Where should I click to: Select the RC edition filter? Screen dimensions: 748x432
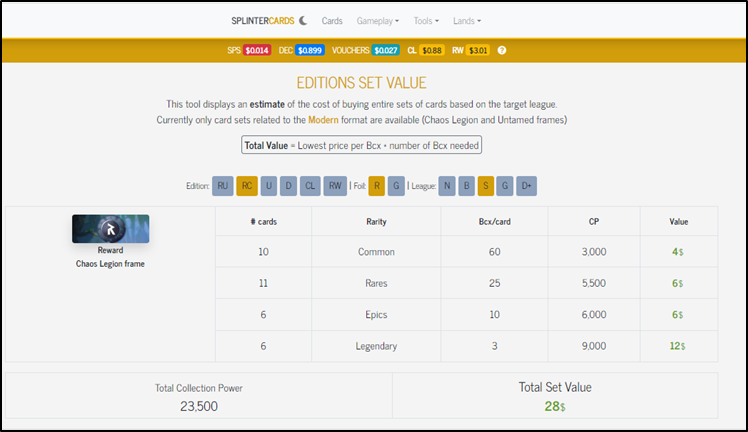[x=247, y=185]
